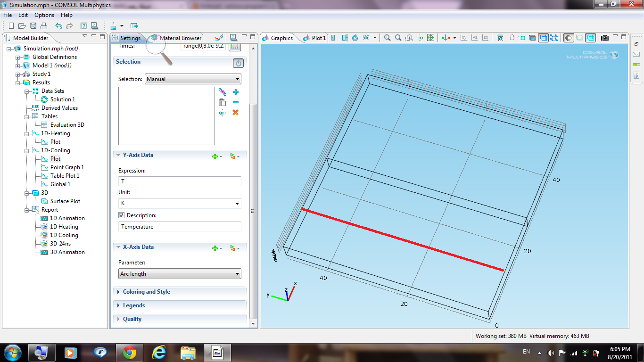Viewport: 644px width, 362px height.
Task: Click the Zoom In magnifier icon
Action: [x=387, y=38]
